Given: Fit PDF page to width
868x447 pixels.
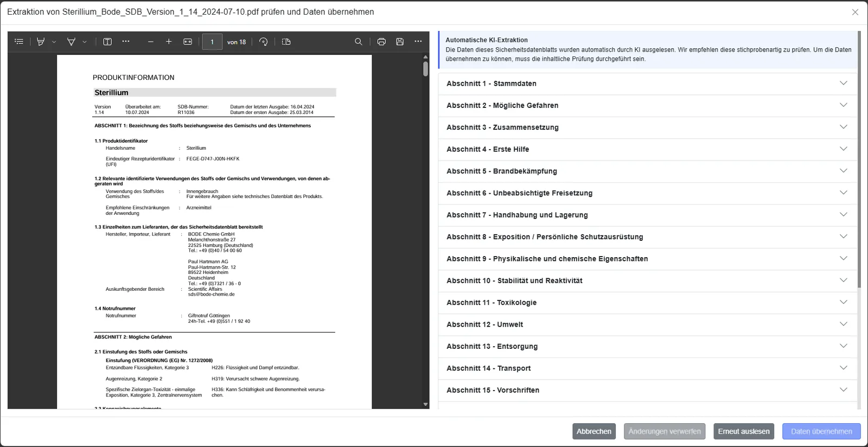Looking at the screenshot, I should (x=188, y=42).
